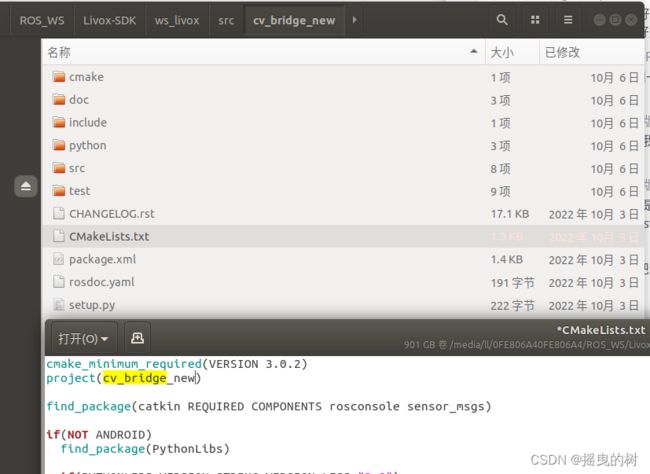650x474 pixels.
Task: Click the 9 项 size cell
Action: (500, 192)
